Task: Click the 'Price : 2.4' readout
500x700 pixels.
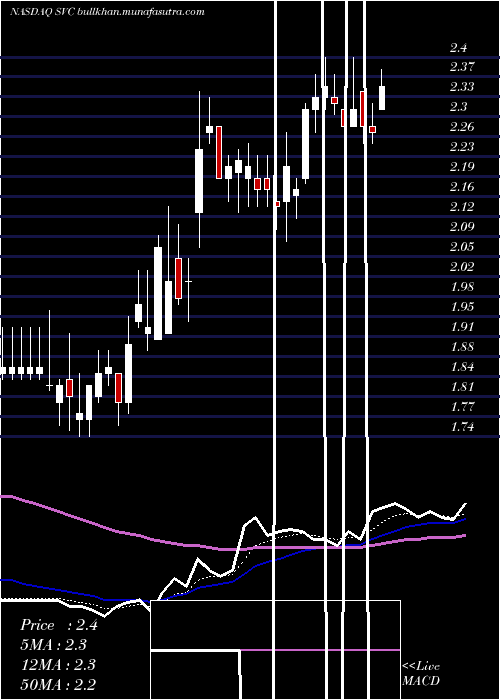Action: [x=59, y=625]
